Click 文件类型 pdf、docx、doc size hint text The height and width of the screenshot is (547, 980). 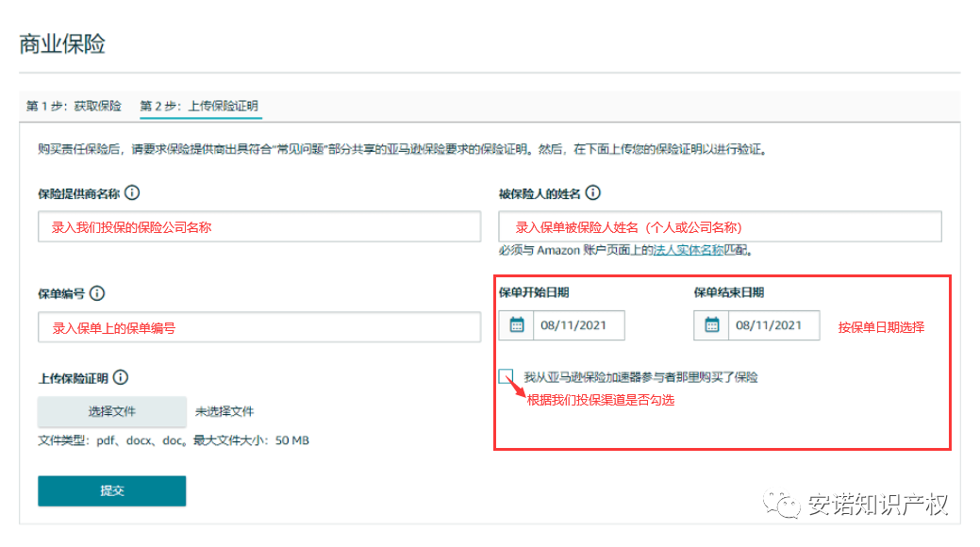pyautogui.click(x=174, y=440)
